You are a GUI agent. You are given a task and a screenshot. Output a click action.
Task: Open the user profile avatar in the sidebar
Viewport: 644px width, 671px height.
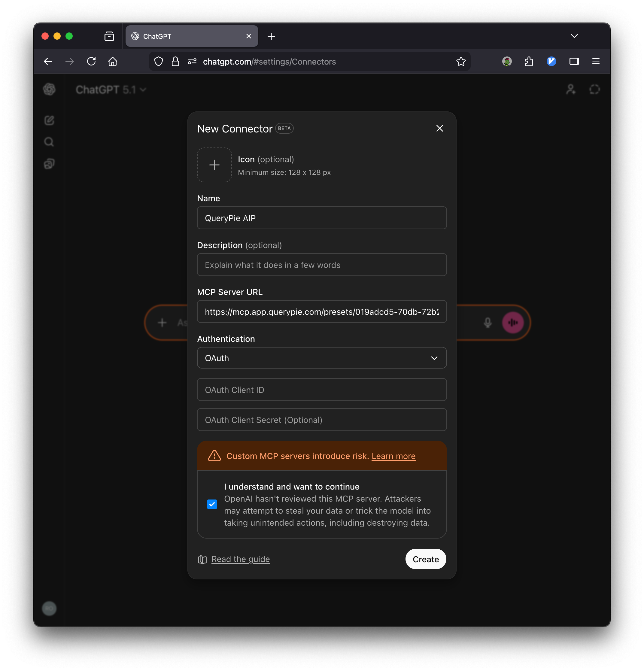[49, 608]
